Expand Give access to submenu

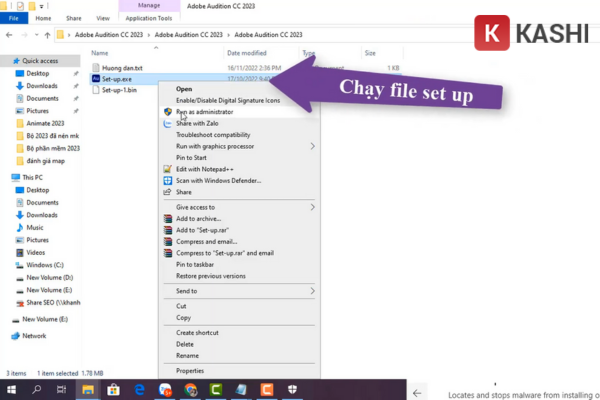pyautogui.click(x=239, y=207)
